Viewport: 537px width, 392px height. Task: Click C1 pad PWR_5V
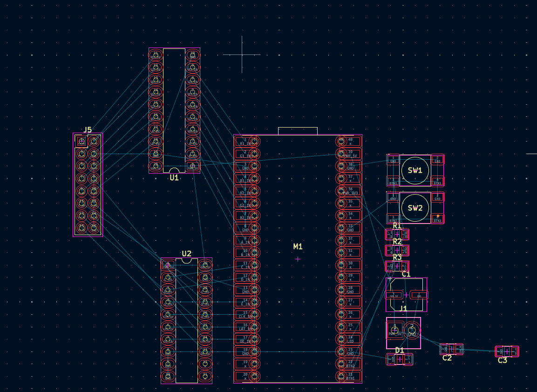(x=394, y=295)
